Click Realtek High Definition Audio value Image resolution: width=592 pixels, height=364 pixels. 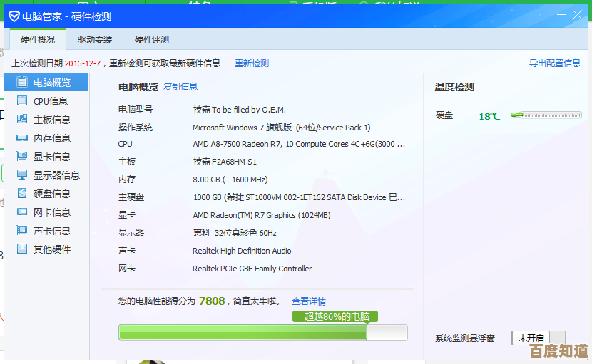pyautogui.click(x=242, y=251)
